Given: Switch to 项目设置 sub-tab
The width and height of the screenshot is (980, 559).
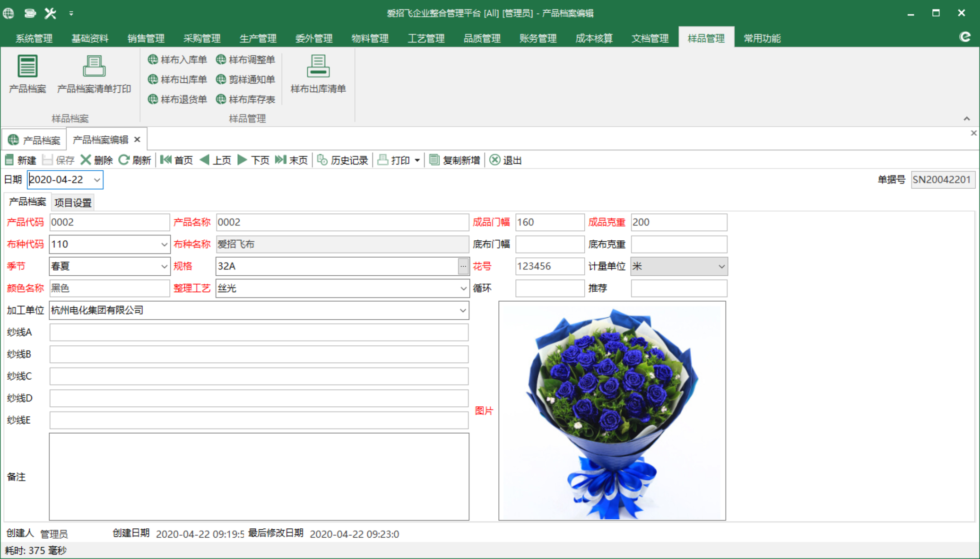Looking at the screenshot, I should 73,202.
